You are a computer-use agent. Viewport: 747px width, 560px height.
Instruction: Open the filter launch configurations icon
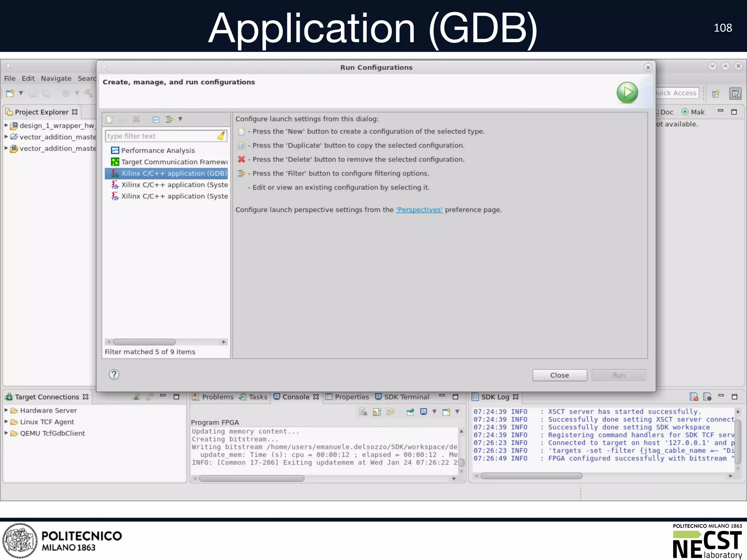click(169, 119)
